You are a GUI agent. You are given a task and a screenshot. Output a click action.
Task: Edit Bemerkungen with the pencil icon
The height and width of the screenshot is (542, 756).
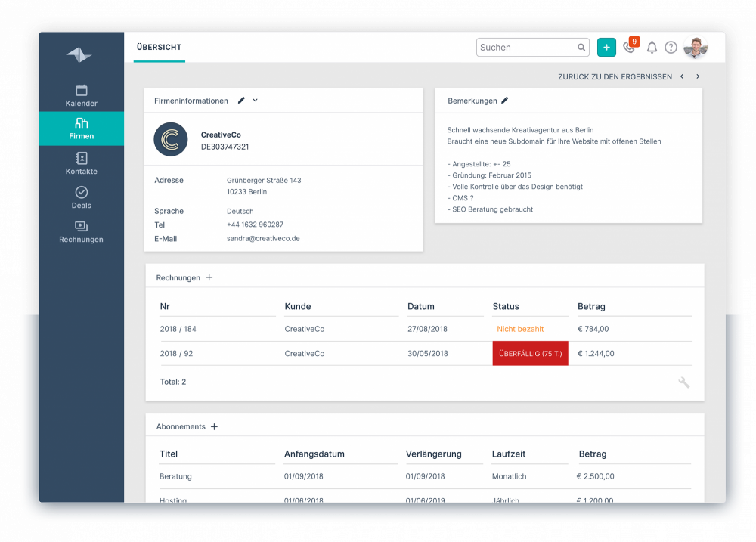504,101
